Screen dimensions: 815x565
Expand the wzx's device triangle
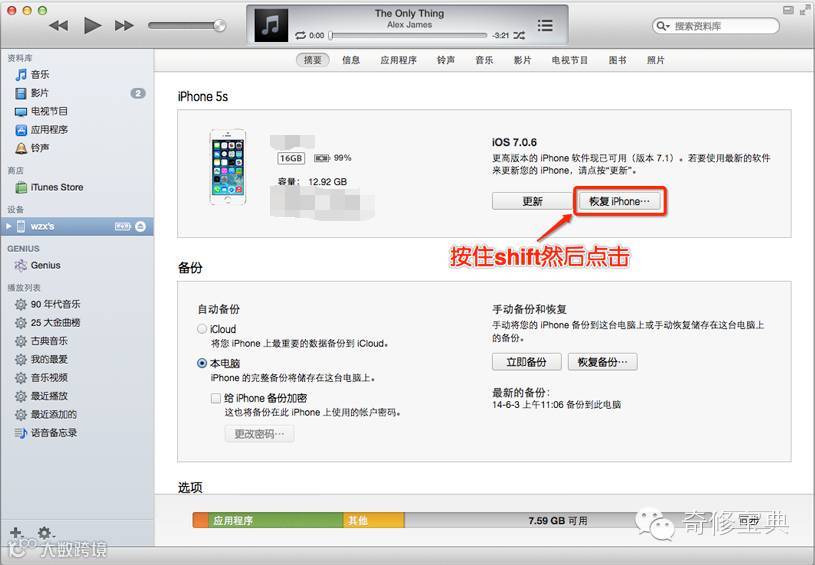[x=8, y=226]
